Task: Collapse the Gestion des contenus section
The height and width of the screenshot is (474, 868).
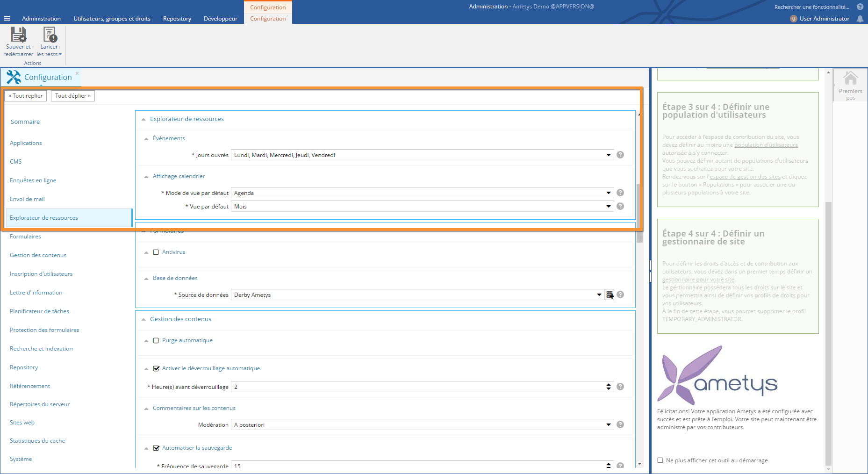Action: [143, 320]
